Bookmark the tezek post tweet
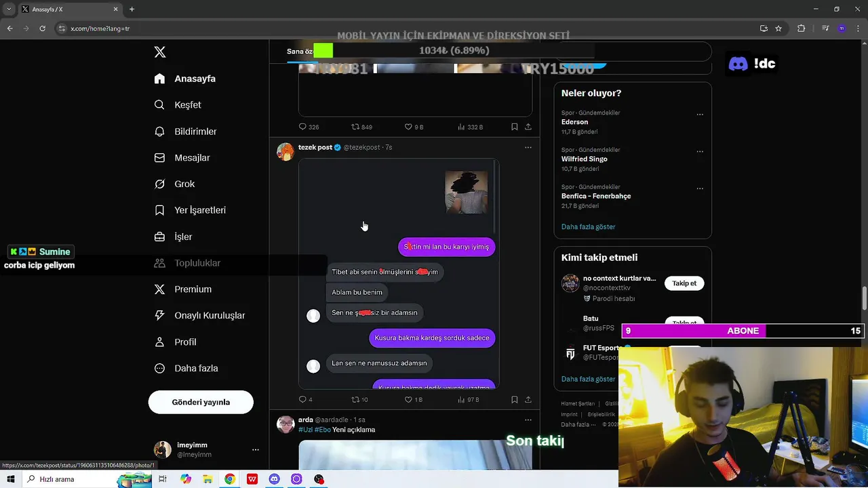This screenshot has height=488, width=868. tap(515, 400)
